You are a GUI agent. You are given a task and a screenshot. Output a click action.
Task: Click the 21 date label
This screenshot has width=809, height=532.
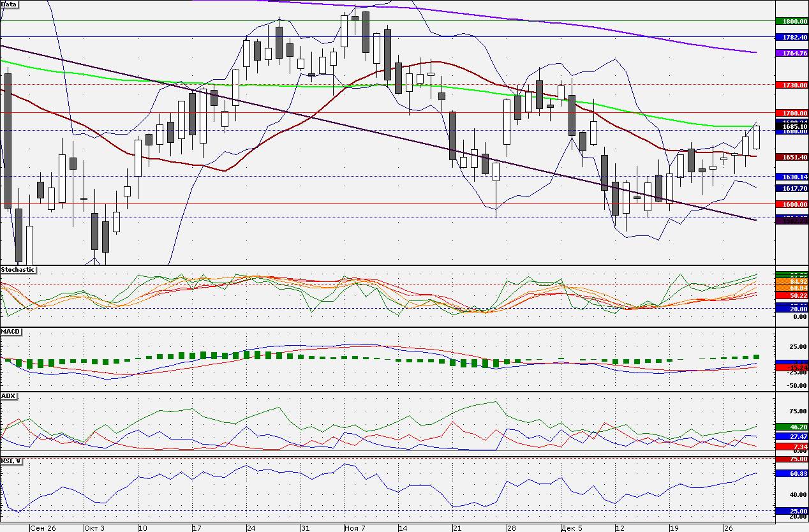click(x=457, y=528)
